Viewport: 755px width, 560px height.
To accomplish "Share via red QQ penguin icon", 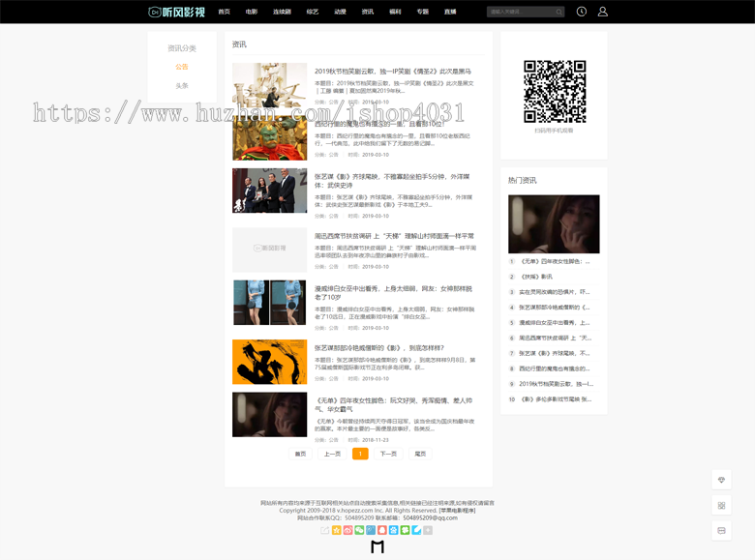I will point(381,530).
